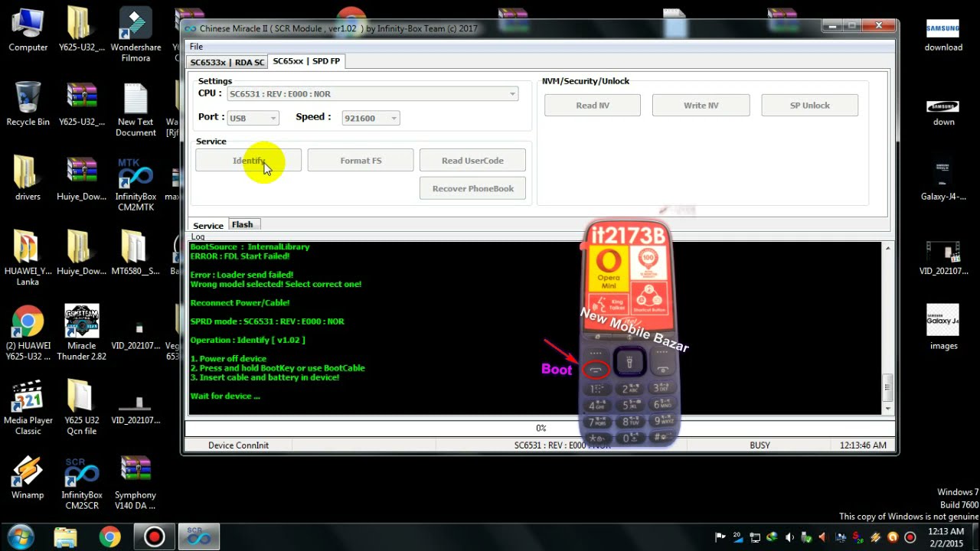Open the CPU selection dropdown
Image resolution: width=980 pixels, height=551 pixels.
tap(372, 94)
